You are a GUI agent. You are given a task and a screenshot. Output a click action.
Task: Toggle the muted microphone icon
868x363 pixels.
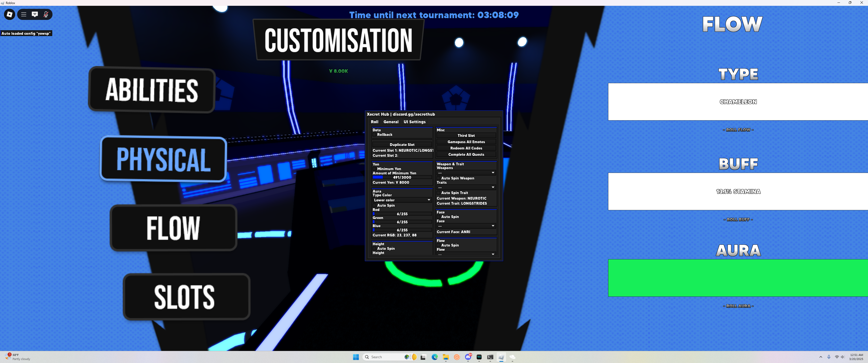46,14
